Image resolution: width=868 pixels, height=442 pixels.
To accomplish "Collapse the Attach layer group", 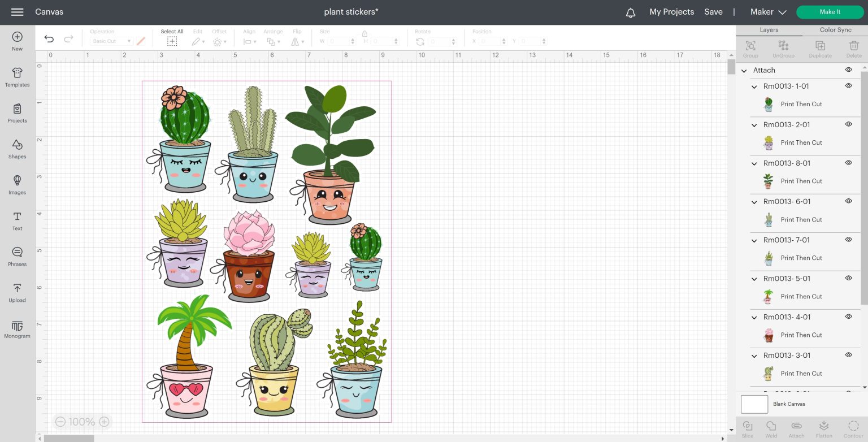I will [744, 71].
